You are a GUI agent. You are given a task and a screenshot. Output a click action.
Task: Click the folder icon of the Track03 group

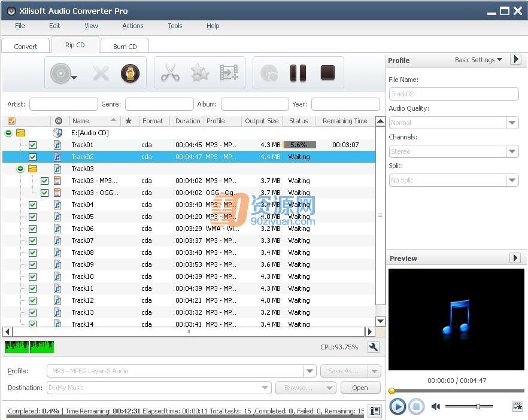[33, 169]
